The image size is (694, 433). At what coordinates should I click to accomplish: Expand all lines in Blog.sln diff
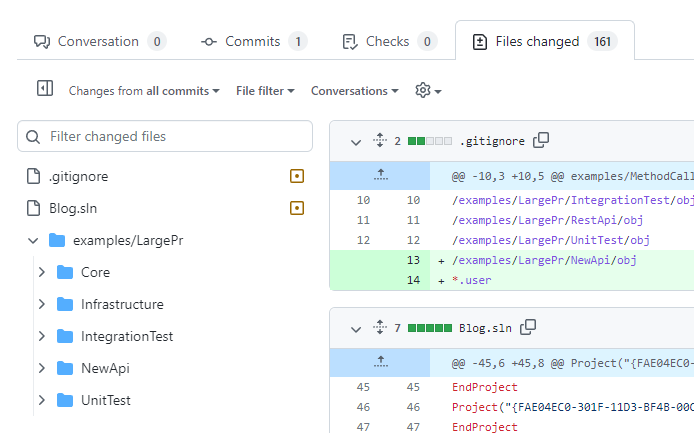click(x=380, y=327)
